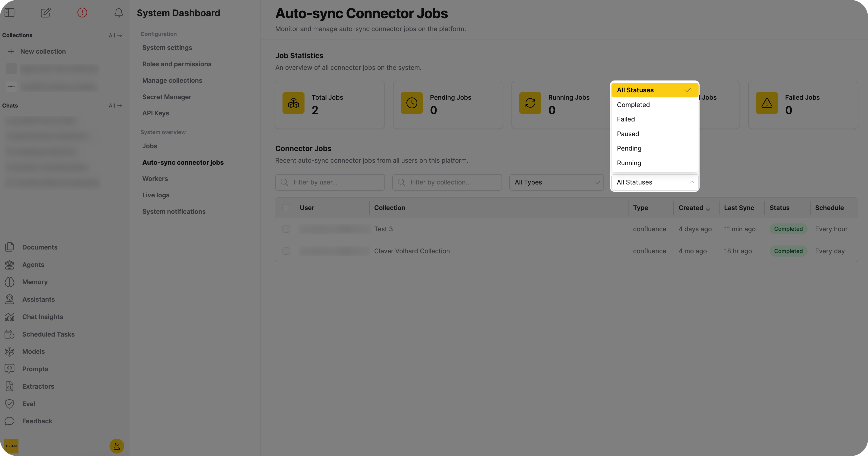868x456 pixels.
Task: Click the Completed badge in Test 3 row
Action: point(788,229)
